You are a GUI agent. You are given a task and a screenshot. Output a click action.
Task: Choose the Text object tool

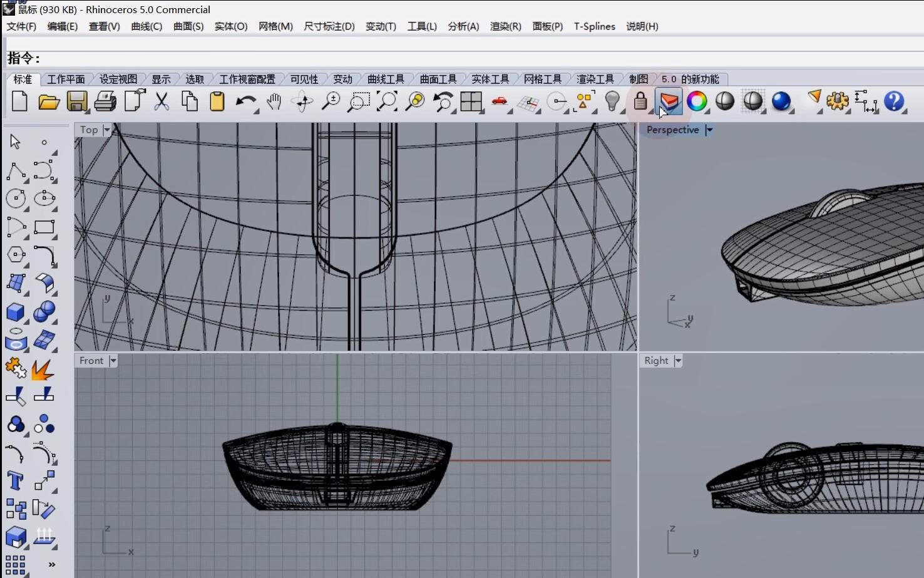click(15, 481)
